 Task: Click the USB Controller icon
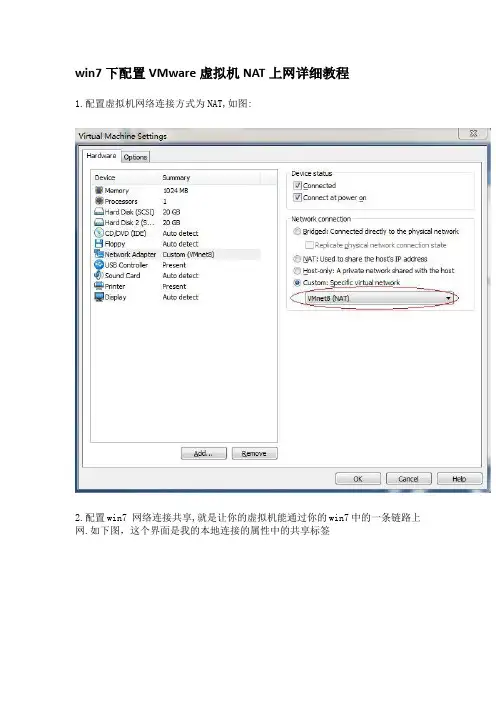pyautogui.click(x=99, y=265)
